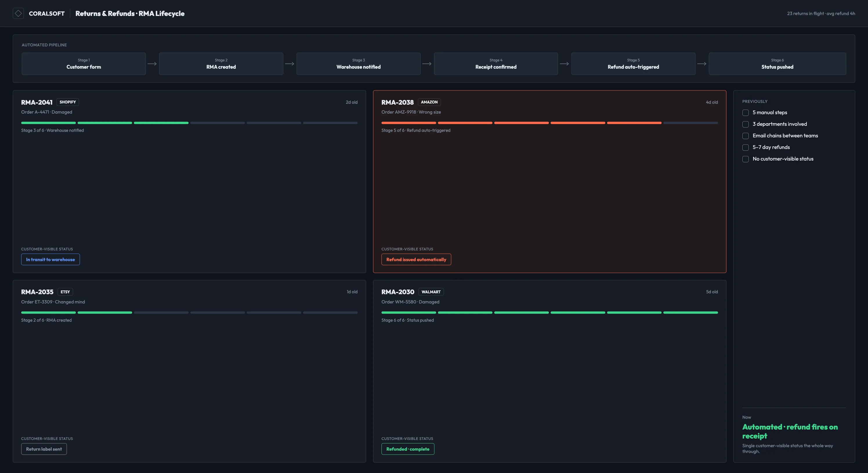Image resolution: width=868 pixels, height=473 pixels.
Task: Click Order ET-3309 · Changed mind text
Action: point(53,302)
